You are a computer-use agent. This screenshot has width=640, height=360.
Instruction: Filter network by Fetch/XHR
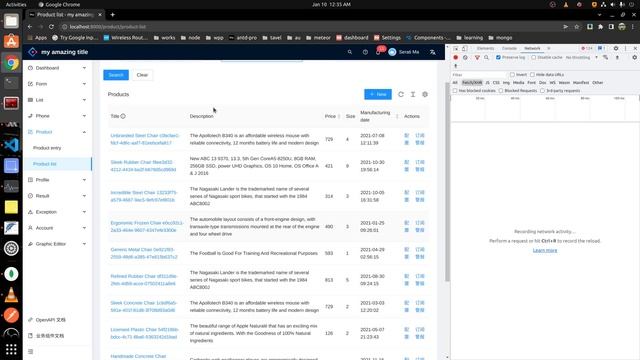tap(472, 83)
